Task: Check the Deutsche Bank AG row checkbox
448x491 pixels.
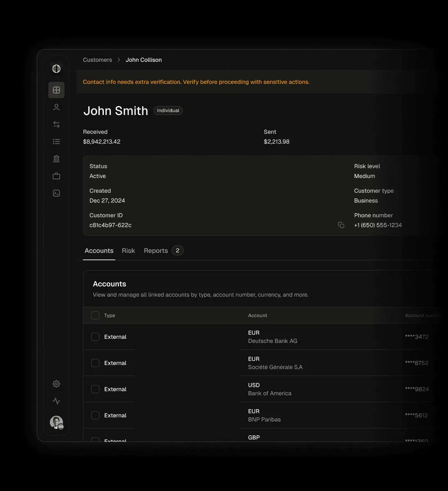Action: [x=95, y=337]
